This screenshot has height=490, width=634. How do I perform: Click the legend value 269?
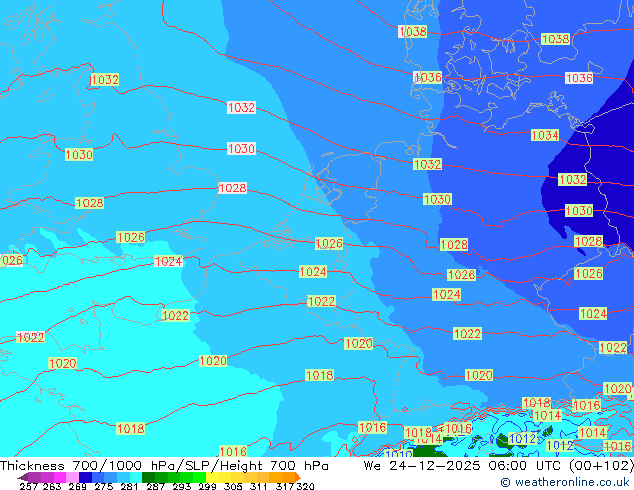[77, 486]
